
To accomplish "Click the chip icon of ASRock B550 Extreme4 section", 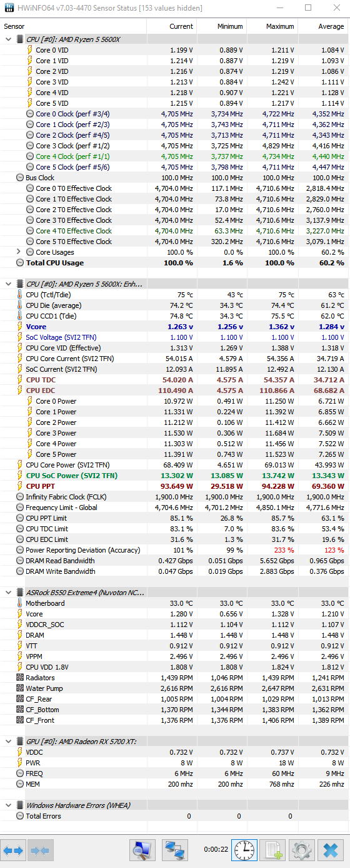I will pyautogui.click(x=20, y=592).
